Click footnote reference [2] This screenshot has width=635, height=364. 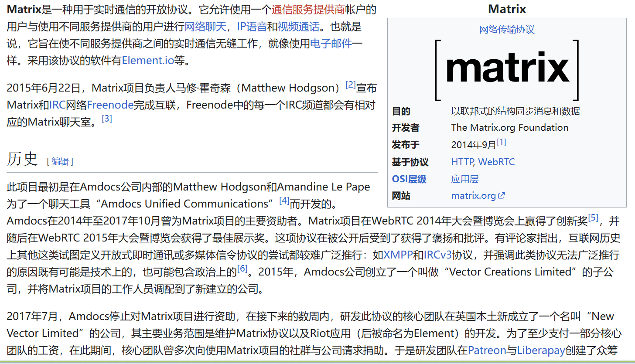pyautogui.click(x=350, y=84)
